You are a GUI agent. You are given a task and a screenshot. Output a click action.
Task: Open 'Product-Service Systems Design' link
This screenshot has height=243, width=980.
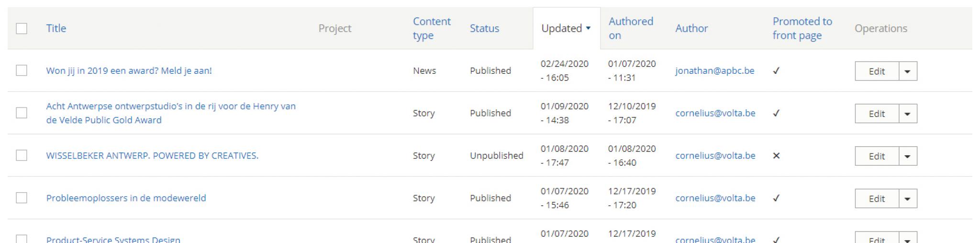113,239
